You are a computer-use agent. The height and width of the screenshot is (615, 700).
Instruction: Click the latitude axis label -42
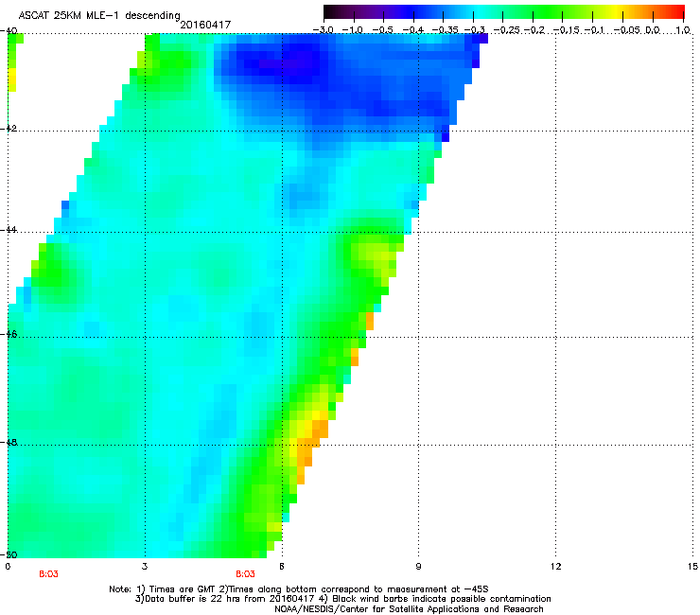[x=9, y=129]
